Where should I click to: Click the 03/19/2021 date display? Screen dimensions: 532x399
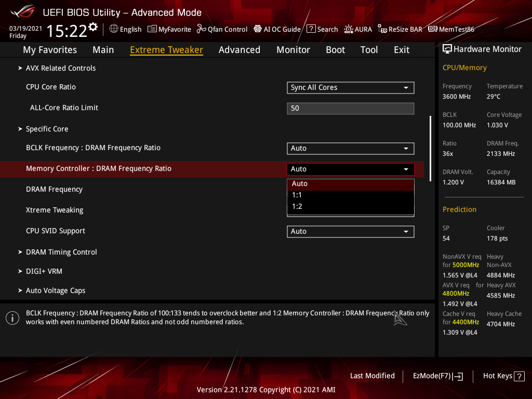25,29
